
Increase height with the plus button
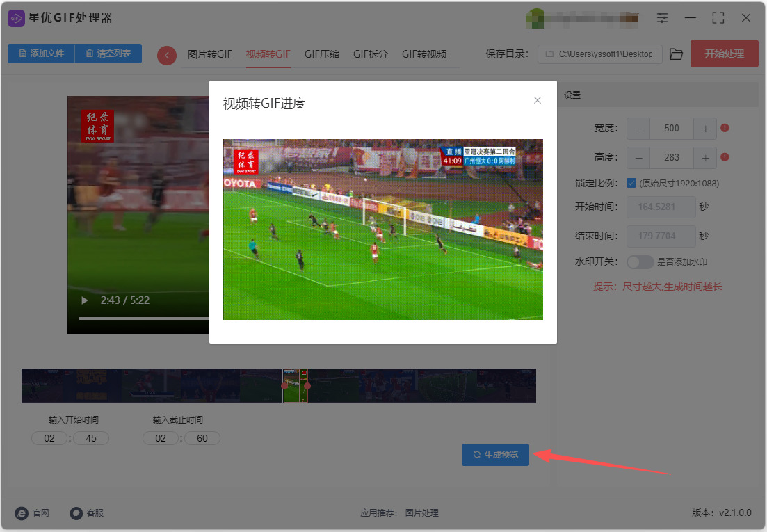(705, 158)
